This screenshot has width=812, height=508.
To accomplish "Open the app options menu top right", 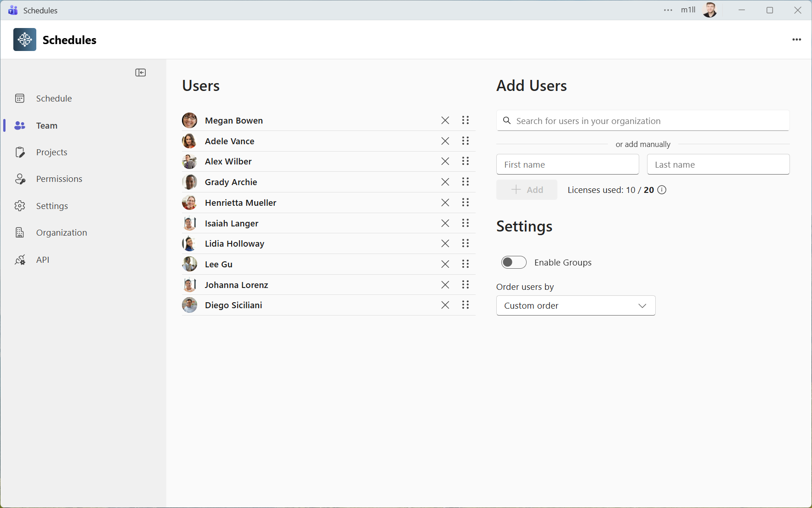I will (x=797, y=40).
